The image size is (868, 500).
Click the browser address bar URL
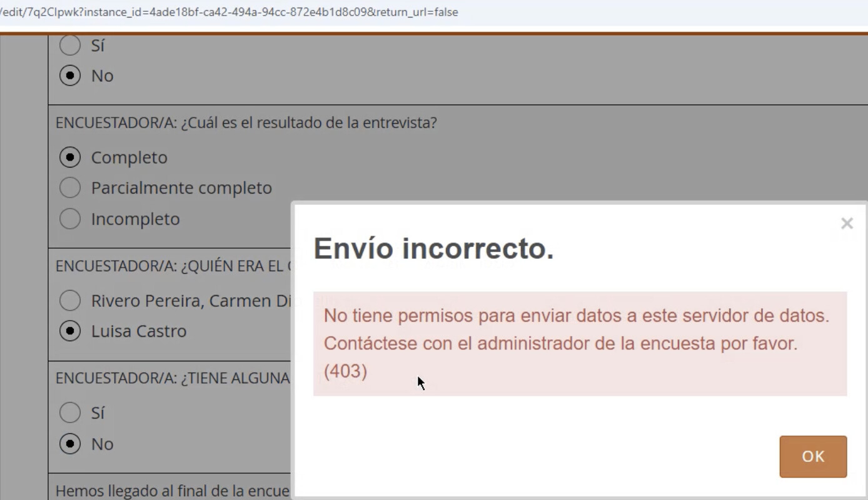coord(229,12)
